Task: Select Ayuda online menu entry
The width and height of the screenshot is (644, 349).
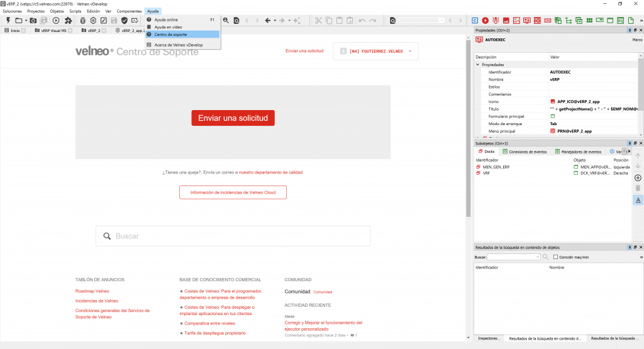Action: pyautogui.click(x=183, y=19)
